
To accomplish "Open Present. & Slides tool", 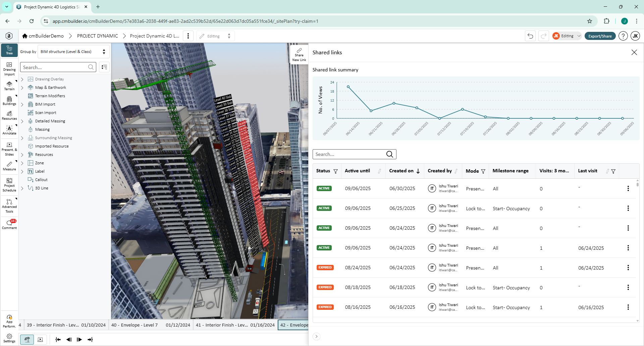I will [9, 149].
